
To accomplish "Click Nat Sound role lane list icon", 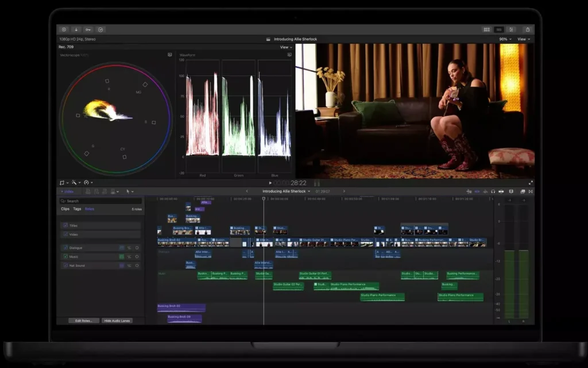I will tap(129, 266).
